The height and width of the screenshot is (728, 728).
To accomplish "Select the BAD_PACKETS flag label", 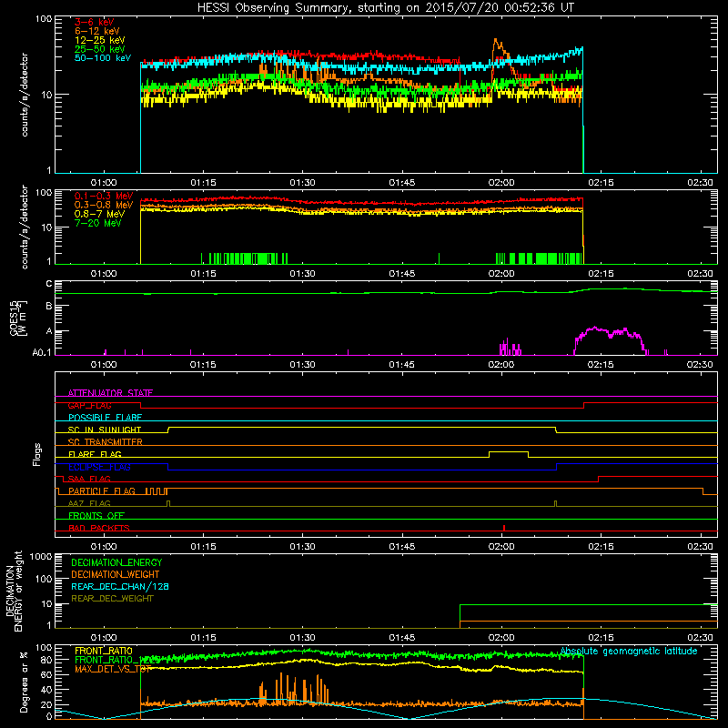I will [x=99, y=528].
